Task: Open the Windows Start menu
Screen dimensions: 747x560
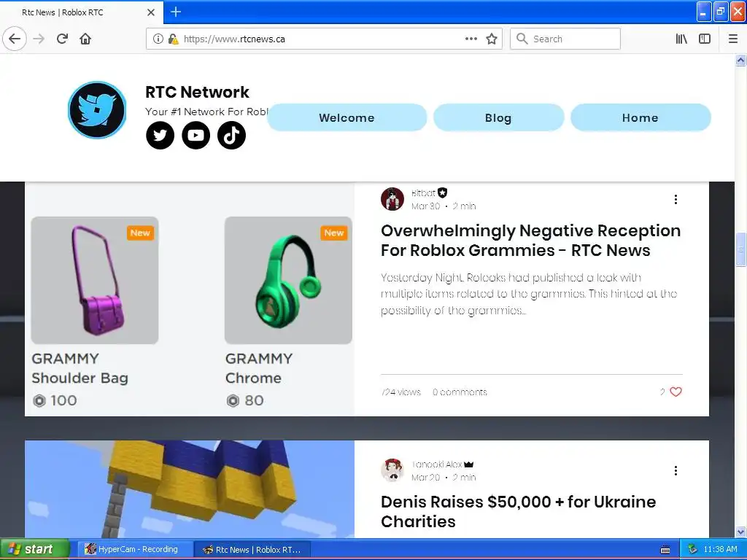Action: click(x=35, y=549)
